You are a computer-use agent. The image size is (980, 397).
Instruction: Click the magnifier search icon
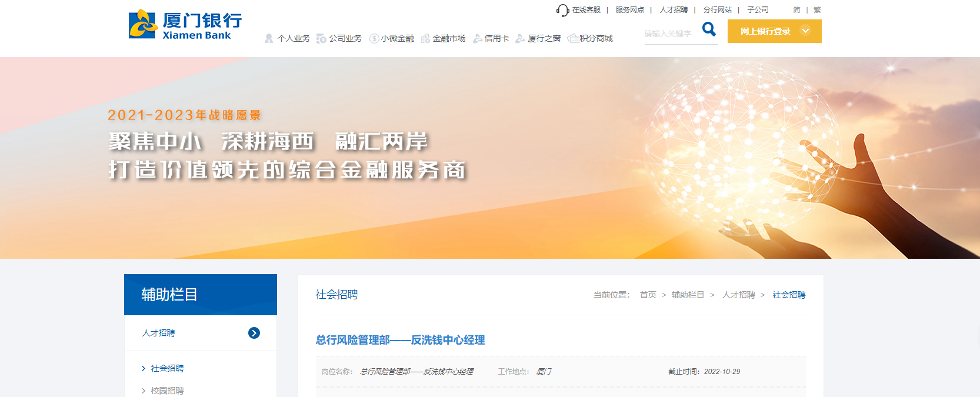tap(709, 29)
